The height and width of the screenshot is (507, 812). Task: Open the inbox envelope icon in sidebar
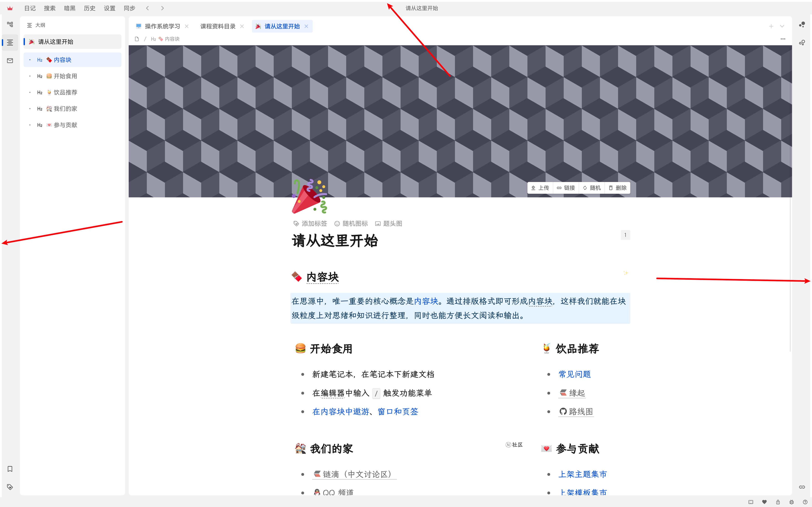[10, 60]
